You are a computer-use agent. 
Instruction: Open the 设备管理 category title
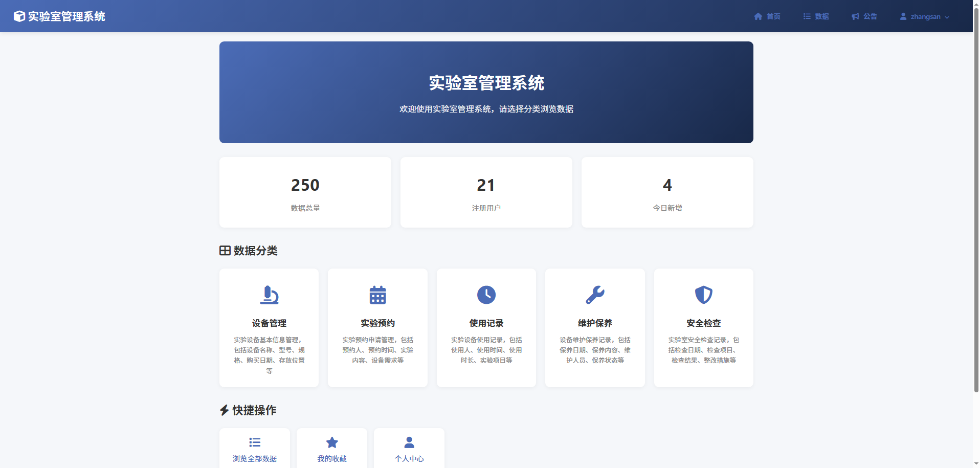coord(269,323)
